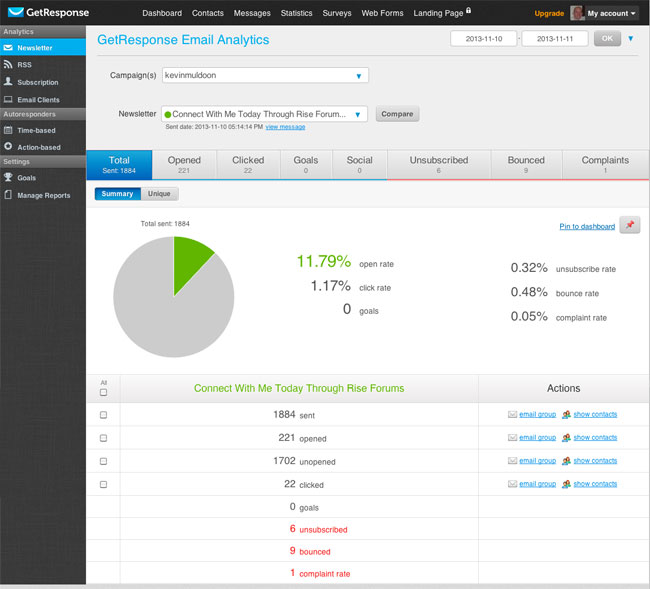Click contacts people icon in unopened row
The image size is (650, 589).
[566, 461]
